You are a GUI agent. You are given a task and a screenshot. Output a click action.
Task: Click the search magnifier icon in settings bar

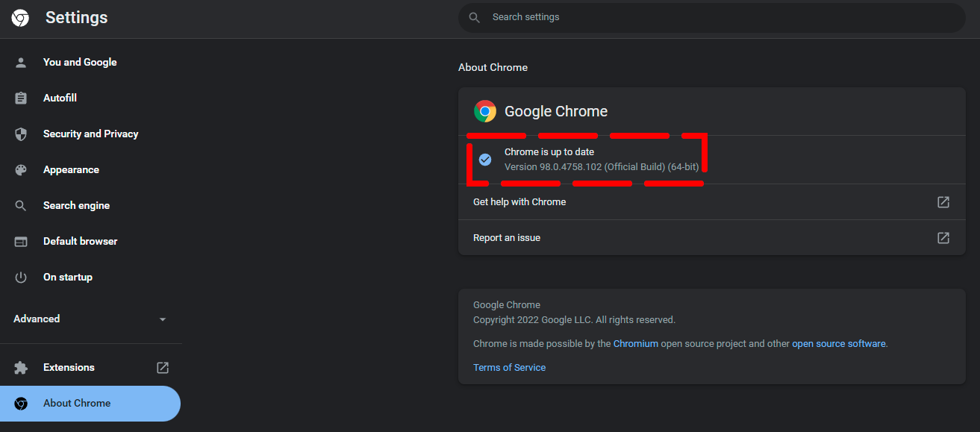[474, 17]
